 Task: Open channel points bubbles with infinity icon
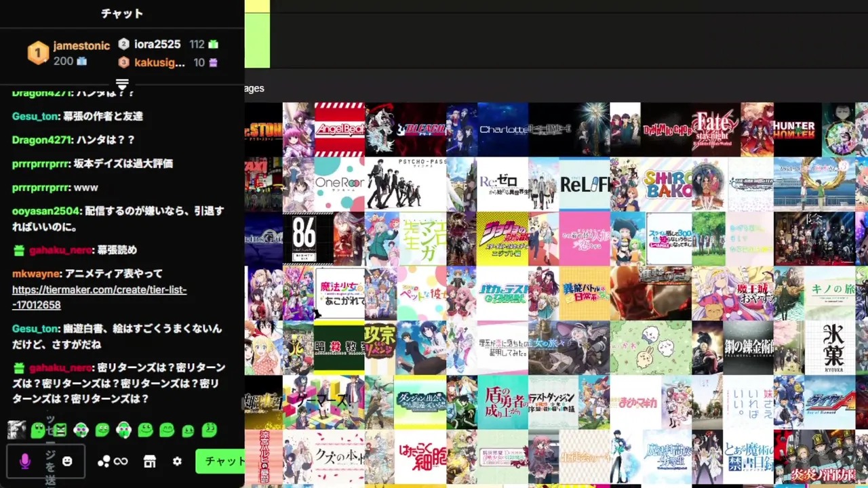pyautogui.click(x=113, y=462)
